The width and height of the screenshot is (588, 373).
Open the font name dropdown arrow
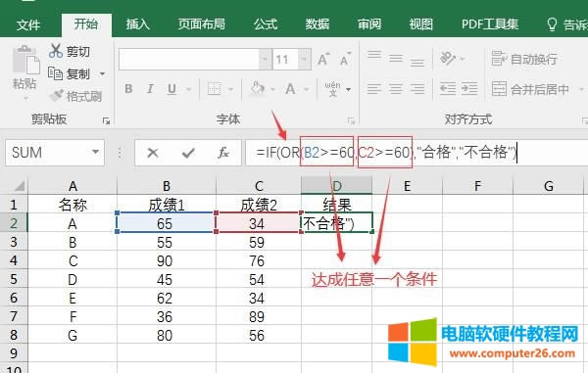266,59
